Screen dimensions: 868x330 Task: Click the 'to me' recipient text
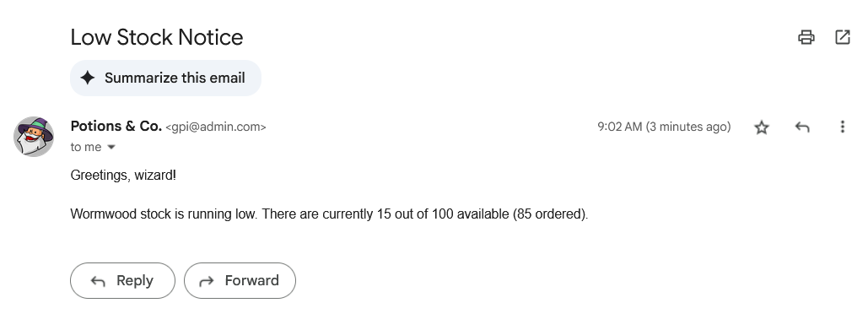pos(86,147)
